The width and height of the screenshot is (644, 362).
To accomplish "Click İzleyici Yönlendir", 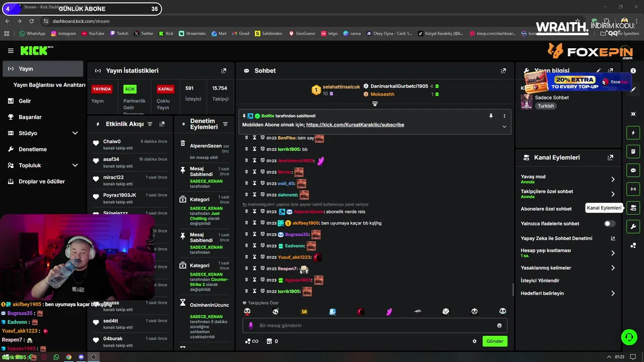I will coord(540,281).
